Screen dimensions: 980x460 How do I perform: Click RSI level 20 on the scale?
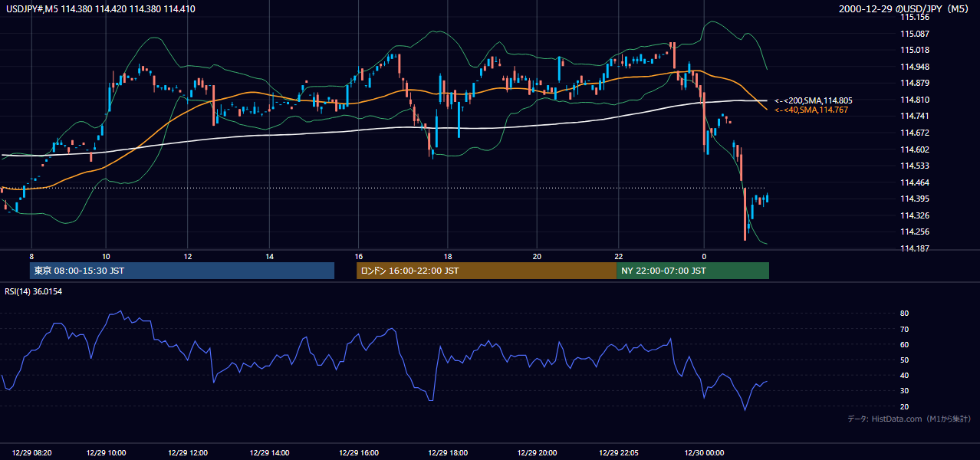904,406
